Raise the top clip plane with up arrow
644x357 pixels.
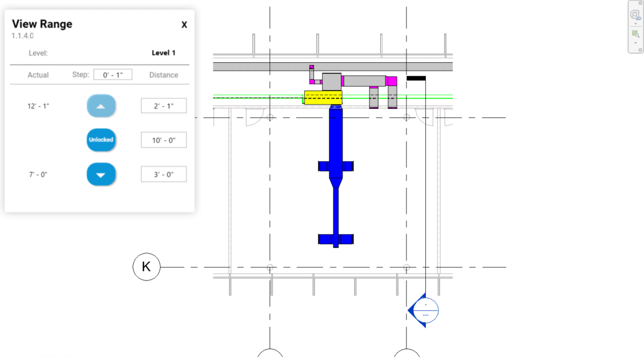pyautogui.click(x=101, y=106)
